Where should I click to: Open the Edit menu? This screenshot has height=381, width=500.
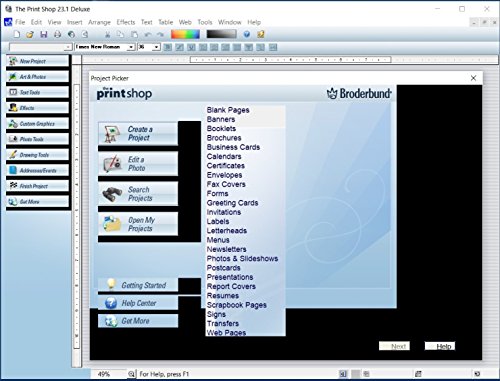[x=36, y=22]
